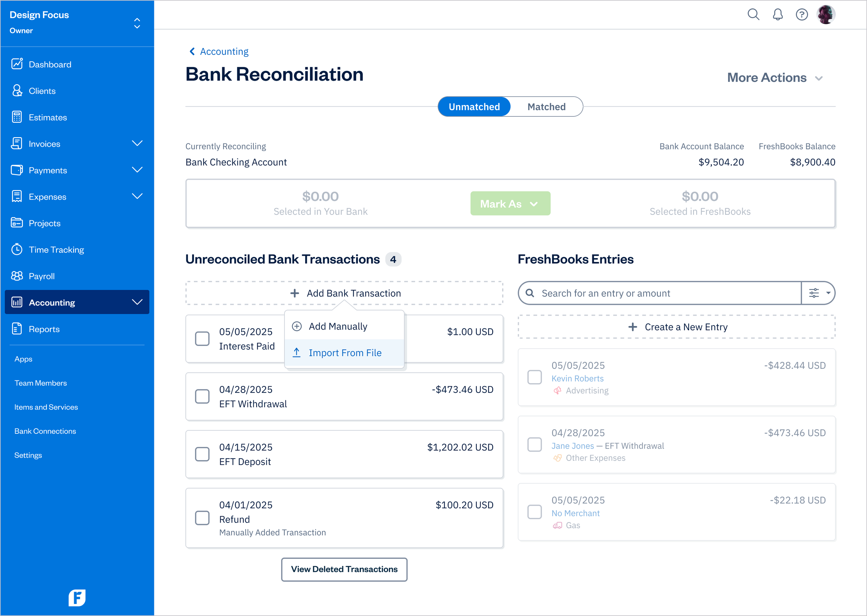
Task: Collapse the Expenses sidebar section
Action: 137,196
